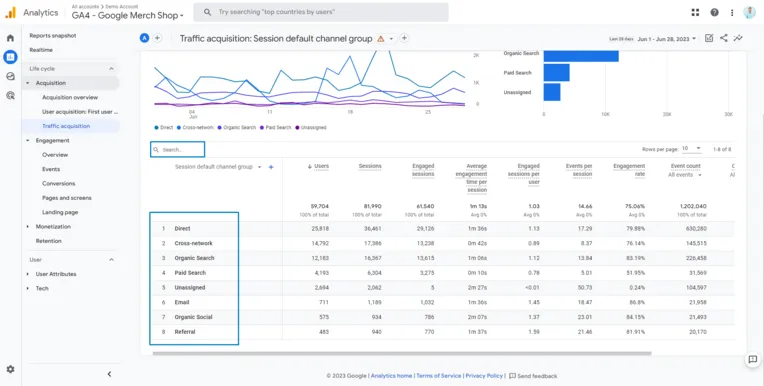764x386 pixels.
Task: Collapse the Life cycle section
Action: pyautogui.click(x=111, y=69)
